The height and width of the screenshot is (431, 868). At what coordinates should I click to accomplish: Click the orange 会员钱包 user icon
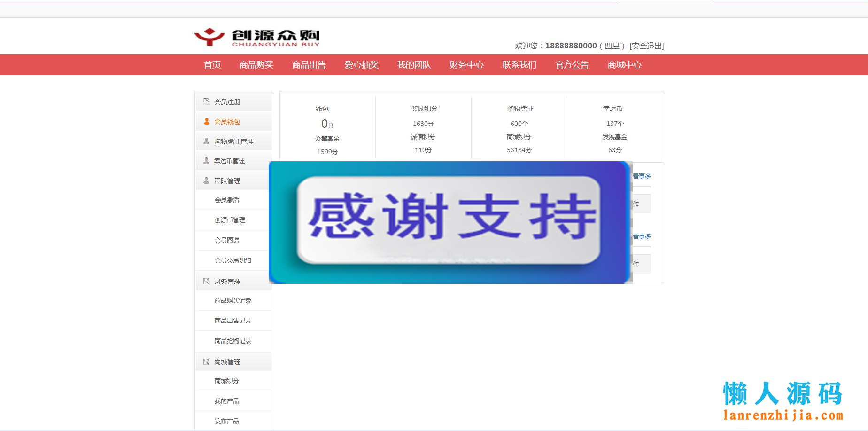206,121
